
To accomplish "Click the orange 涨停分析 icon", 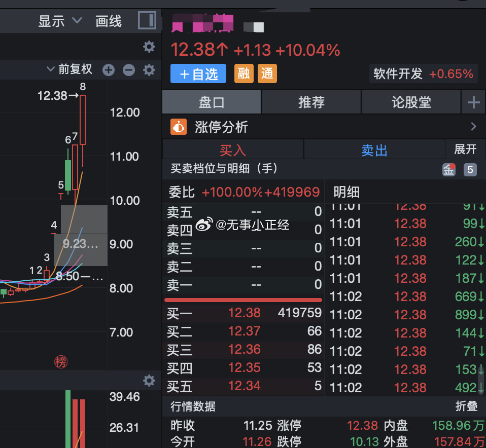I will click(179, 127).
